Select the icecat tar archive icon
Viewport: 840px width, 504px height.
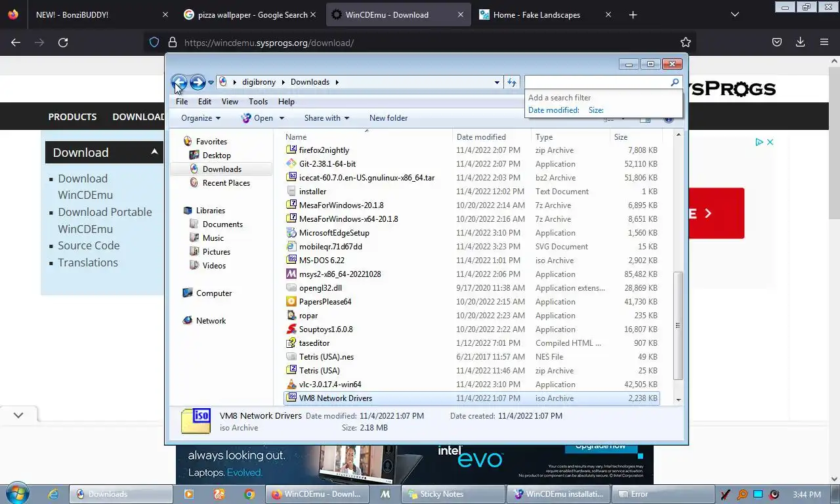292,178
